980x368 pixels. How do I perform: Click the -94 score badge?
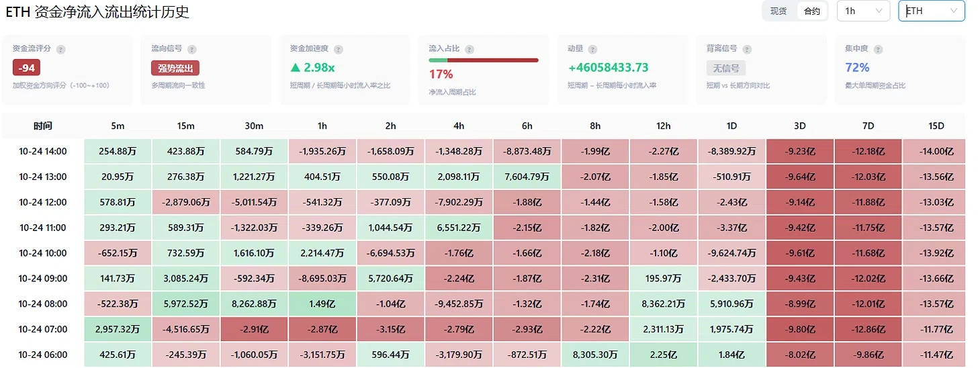(27, 68)
